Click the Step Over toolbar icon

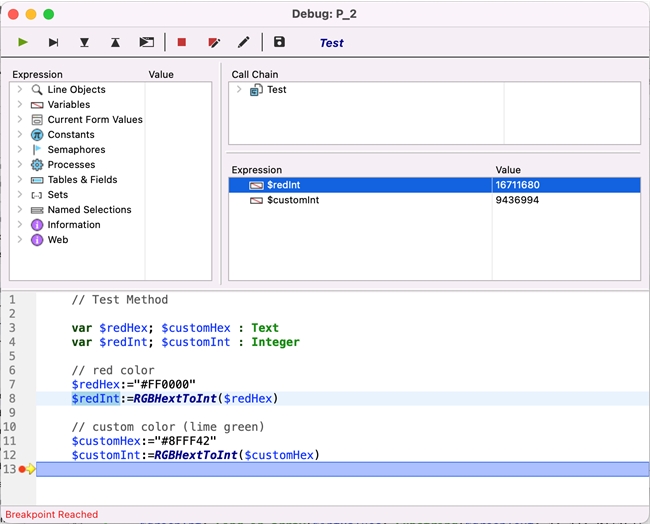[54, 42]
